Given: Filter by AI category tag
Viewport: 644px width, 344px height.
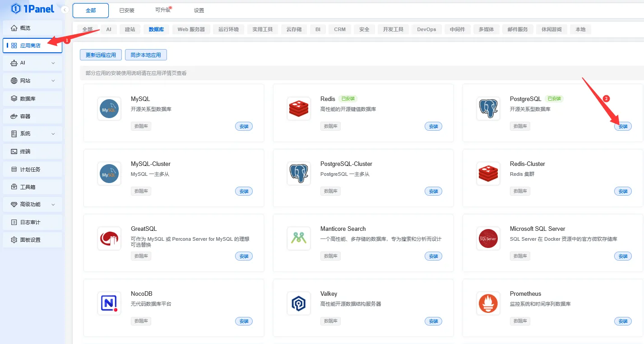Looking at the screenshot, I should (x=109, y=29).
